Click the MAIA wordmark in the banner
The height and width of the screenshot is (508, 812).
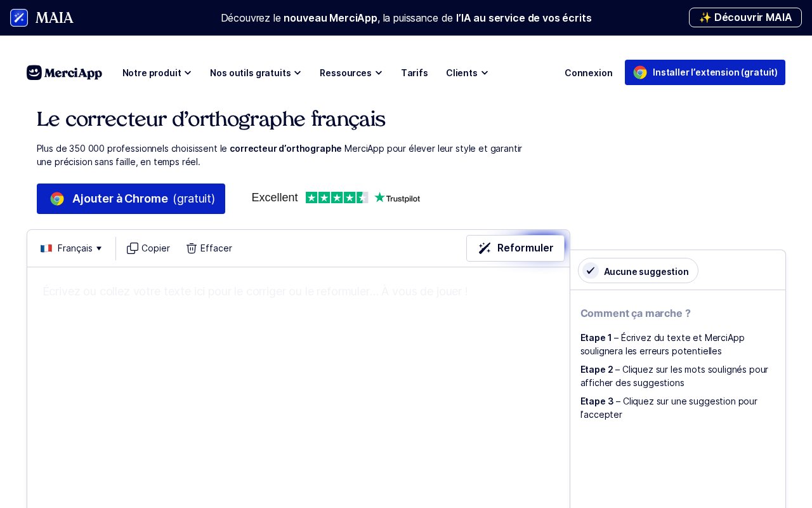[55, 18]
